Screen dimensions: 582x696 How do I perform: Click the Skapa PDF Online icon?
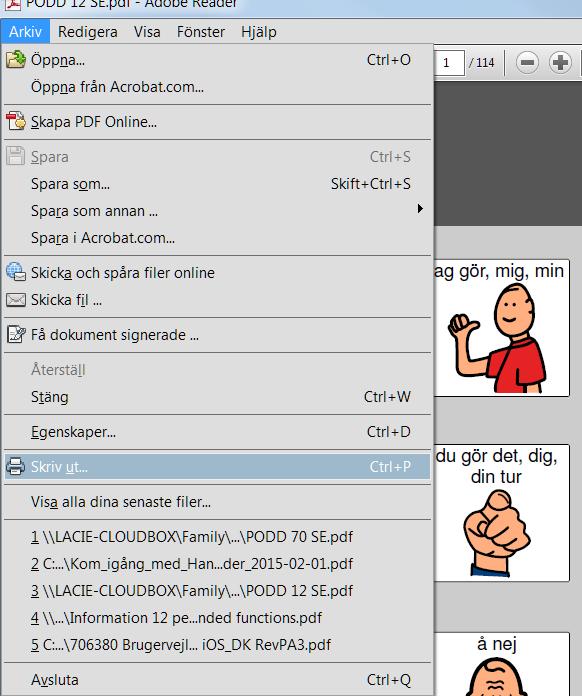[16, 121]
